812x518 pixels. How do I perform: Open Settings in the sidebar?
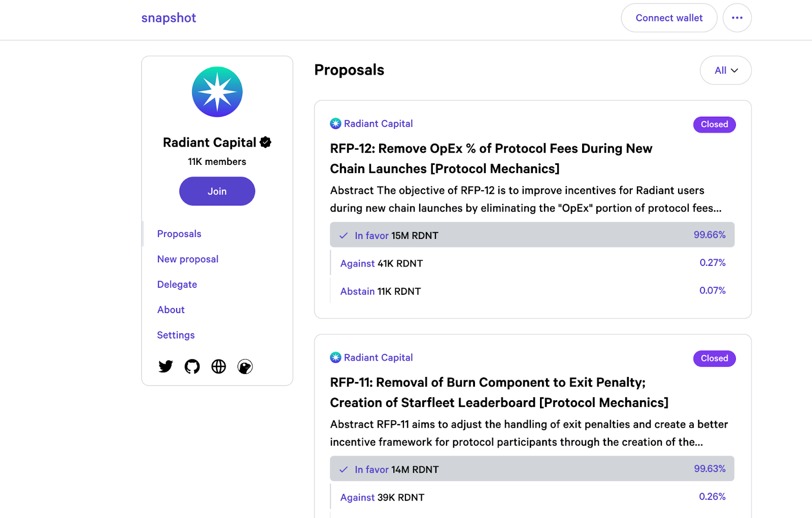click(x=176, y=335)
